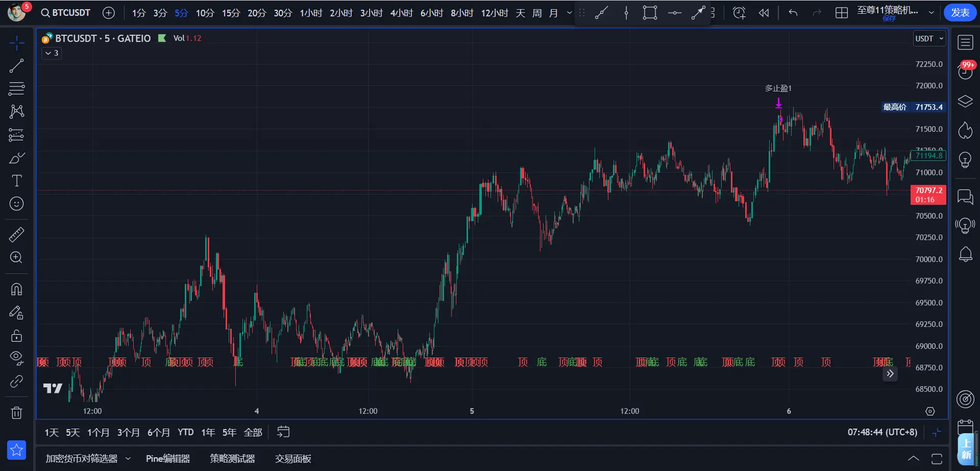Open the target icon in right sidebar
The height and width of the screenshot is (471, 980).
965,399
